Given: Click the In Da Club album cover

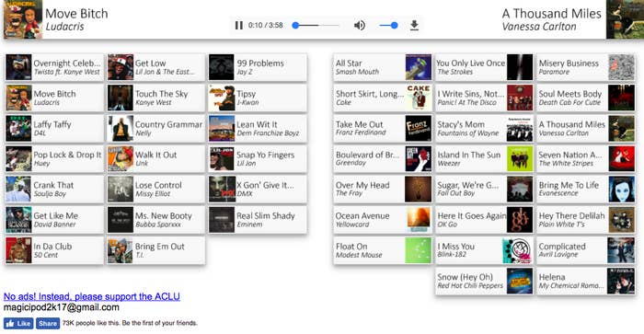Looking at the screenshot, I should [18, 250].
